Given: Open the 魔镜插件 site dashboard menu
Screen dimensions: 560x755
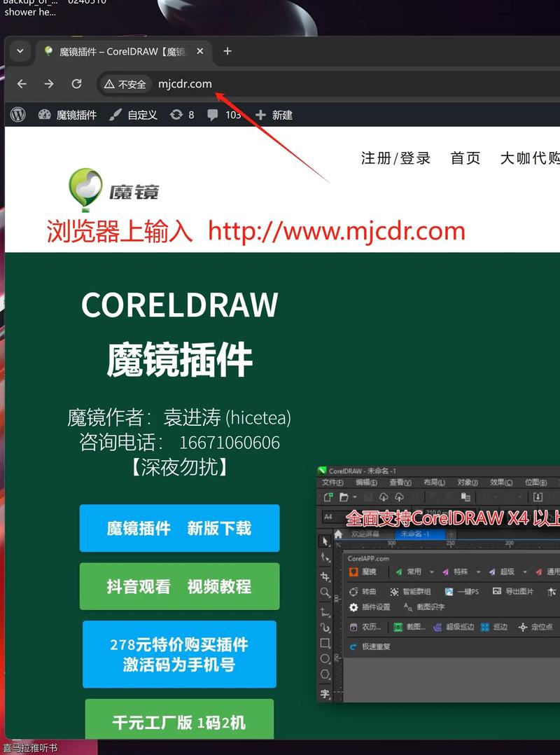Looking at the screenshot, I should coord(67,115).
